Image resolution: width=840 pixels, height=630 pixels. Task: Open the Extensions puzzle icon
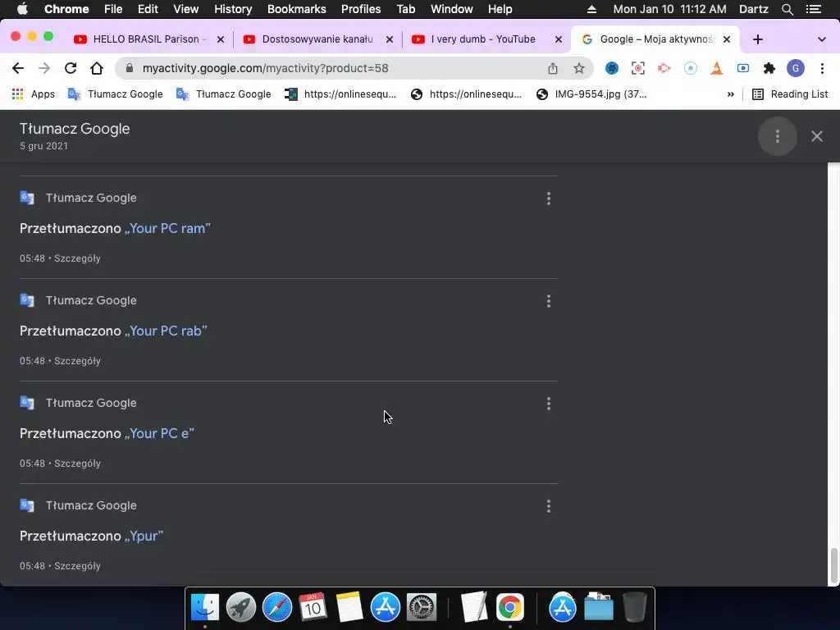tap(769, 68)
